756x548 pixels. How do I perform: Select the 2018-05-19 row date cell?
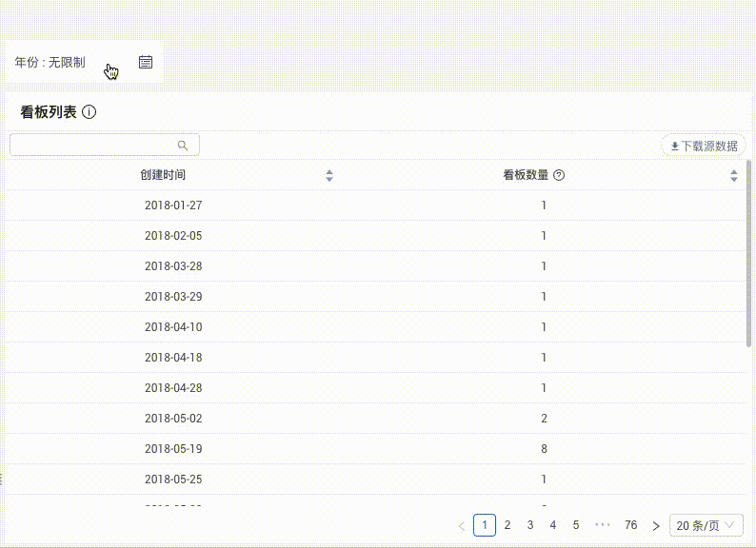click(173, 449)
